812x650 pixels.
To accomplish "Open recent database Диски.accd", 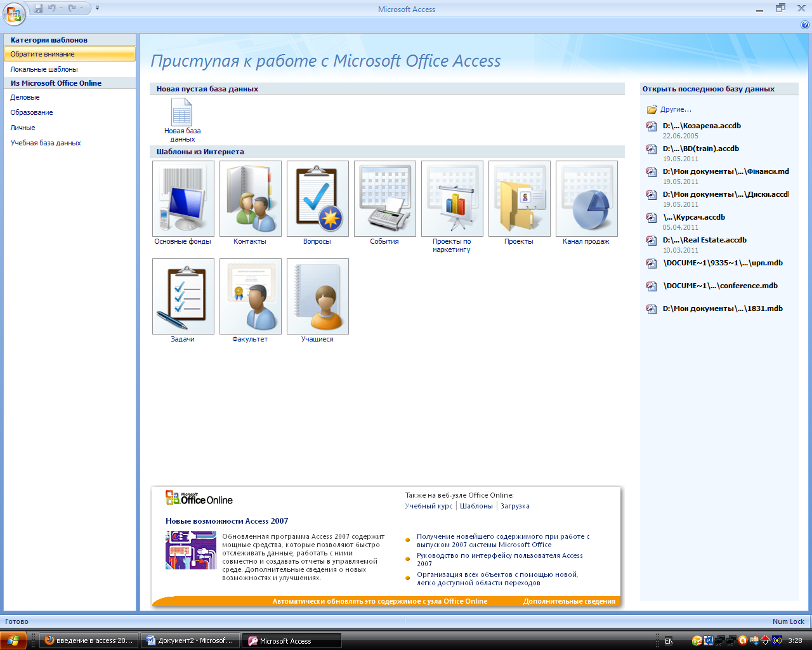I will (x=726, y=194).
